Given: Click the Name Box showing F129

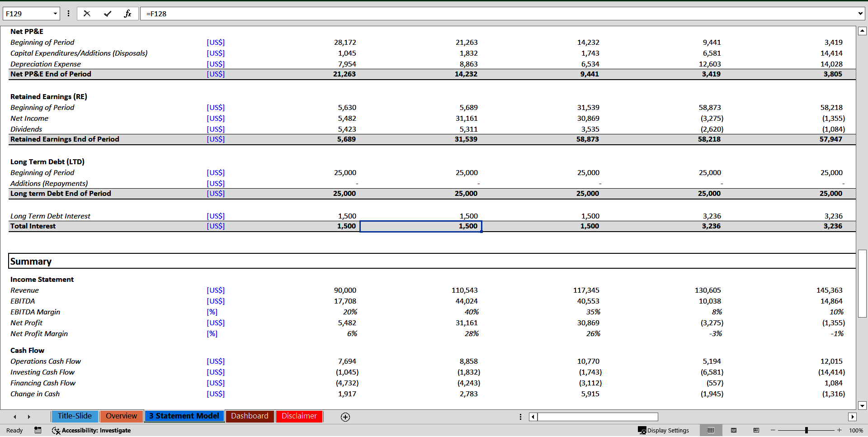Looking at the screenshot, I should pos(27,14).
